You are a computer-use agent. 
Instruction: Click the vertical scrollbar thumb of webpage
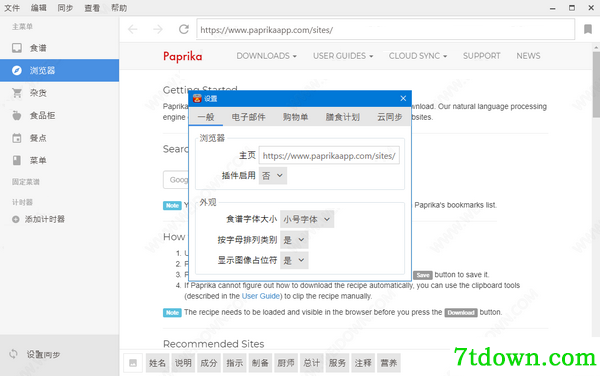(596, 84)
